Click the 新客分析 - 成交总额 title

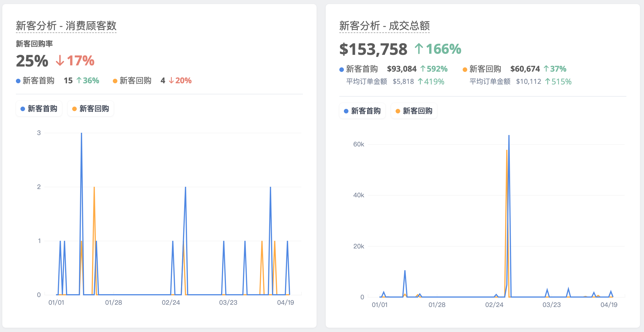tap(385, 26)
